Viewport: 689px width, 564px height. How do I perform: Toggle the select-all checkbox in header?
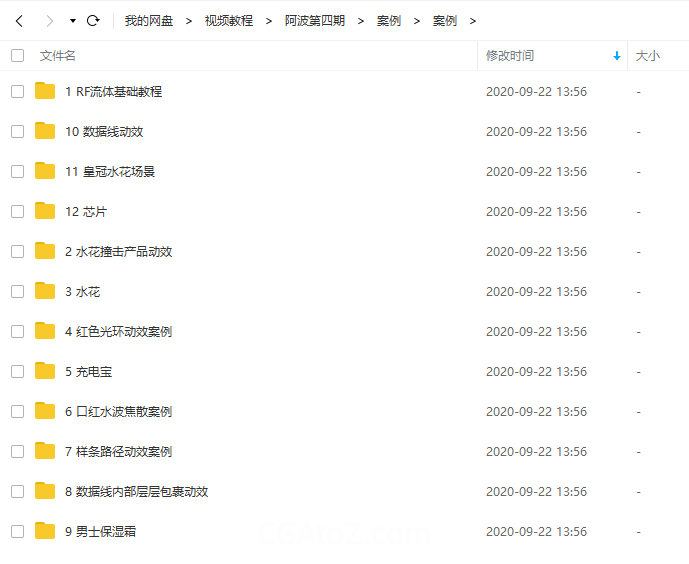coord(17,56)
